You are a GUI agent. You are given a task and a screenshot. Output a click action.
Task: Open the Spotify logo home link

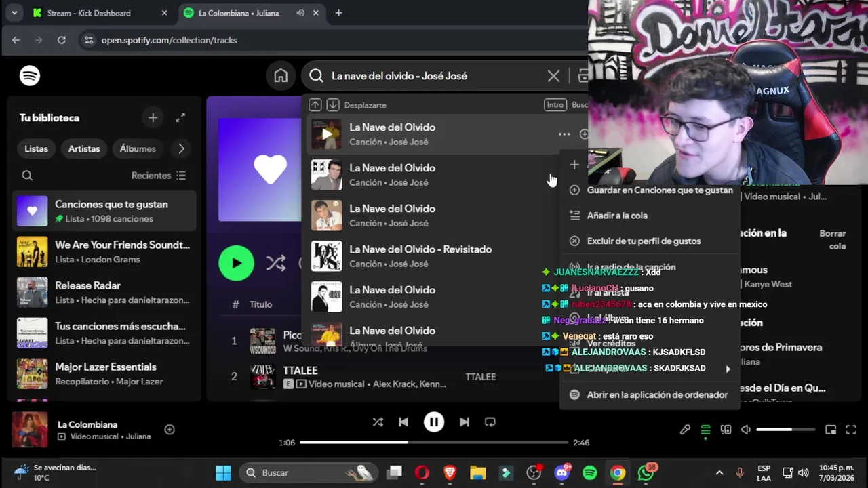coord(30,76)
